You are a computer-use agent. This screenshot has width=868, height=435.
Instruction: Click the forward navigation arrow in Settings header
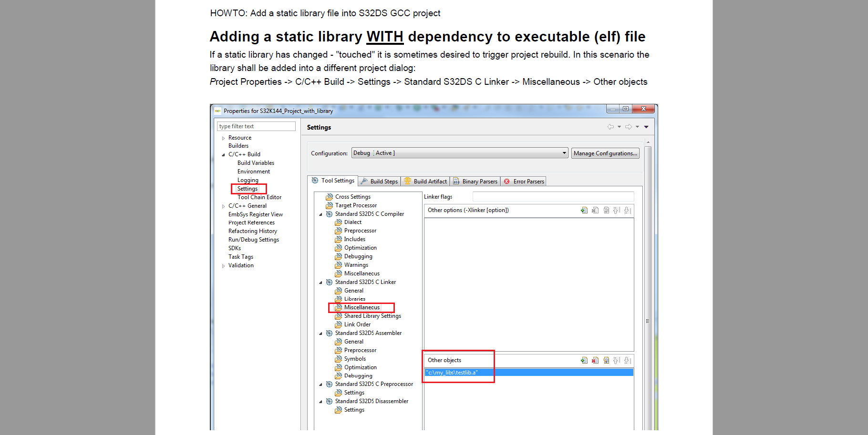629,127
